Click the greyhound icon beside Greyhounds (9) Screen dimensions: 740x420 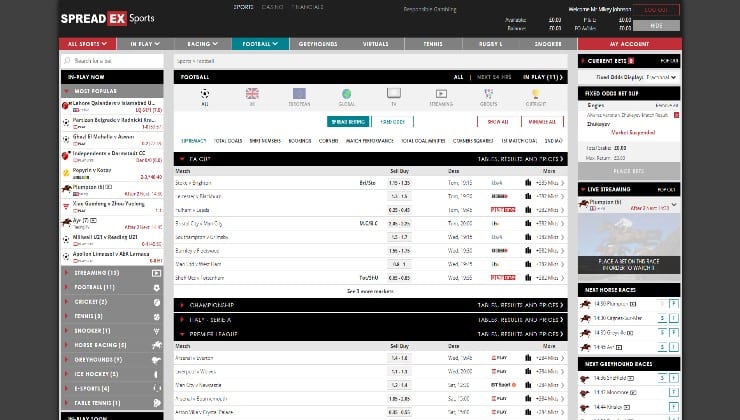coord(157,360)
